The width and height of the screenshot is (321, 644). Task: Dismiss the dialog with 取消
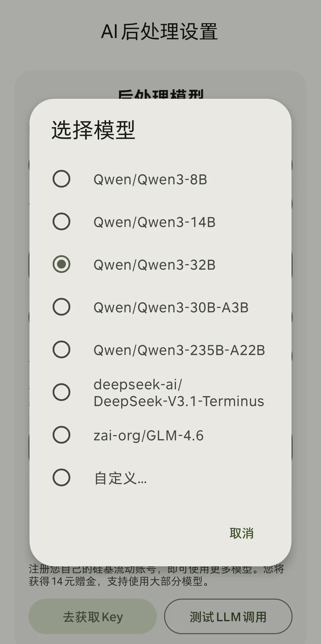click(x=241, y=533)
